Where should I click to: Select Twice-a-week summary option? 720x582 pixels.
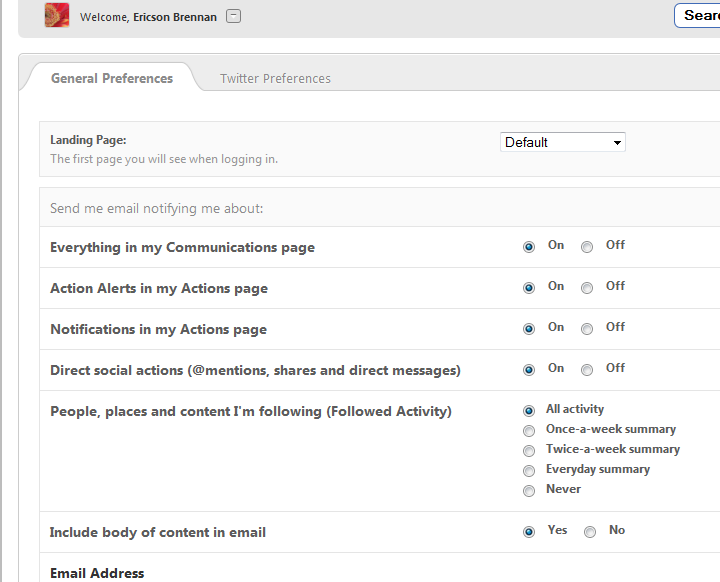pos(529,451)
